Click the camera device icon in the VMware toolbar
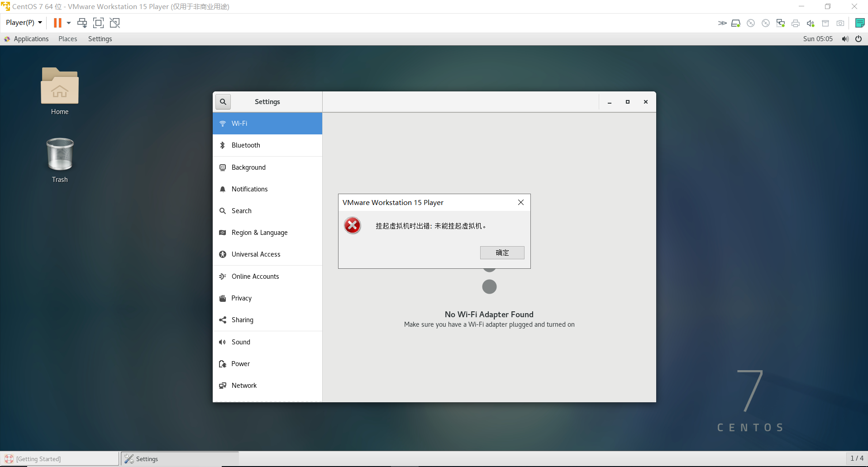Screen dimensions: 868x467 pyautogui.click(x=840, y=23)
